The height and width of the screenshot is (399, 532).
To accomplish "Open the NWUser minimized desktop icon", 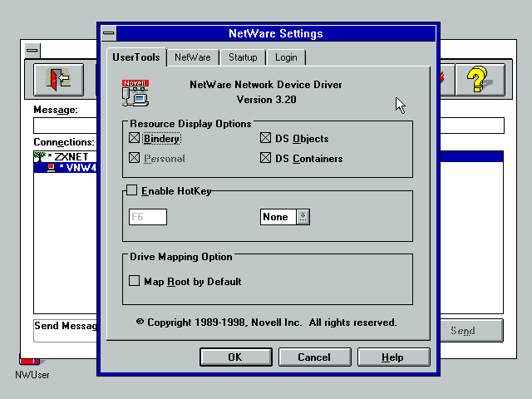I will click(32, 367).
